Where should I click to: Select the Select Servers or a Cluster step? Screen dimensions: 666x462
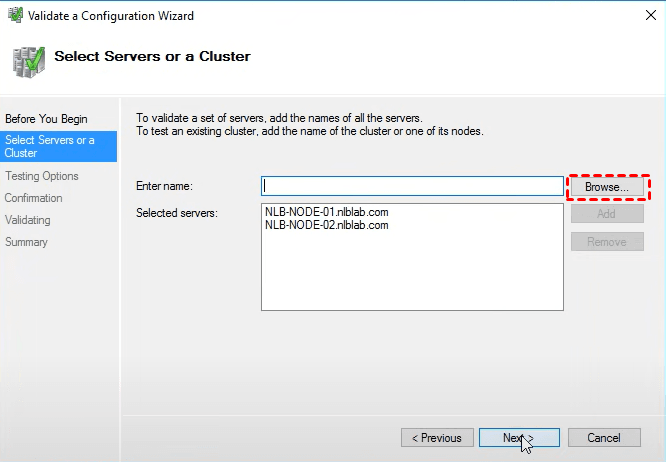coord(50,146)
